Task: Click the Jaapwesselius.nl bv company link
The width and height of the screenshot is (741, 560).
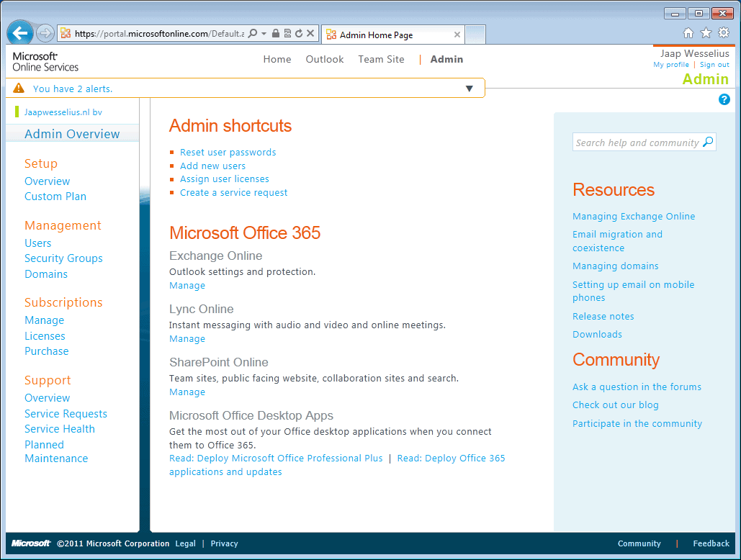Action: (x=63, y=112)
